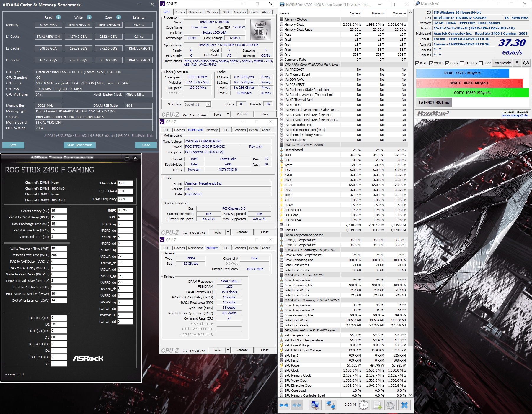The width and height of the screenshot is (532, 414).
Task: Click HWiNFO networked monitors icon
Action: (331, 405)
